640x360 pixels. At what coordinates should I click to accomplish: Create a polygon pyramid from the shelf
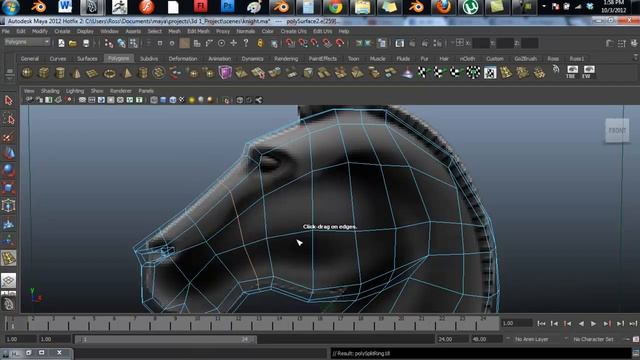(x=128, y=73)
